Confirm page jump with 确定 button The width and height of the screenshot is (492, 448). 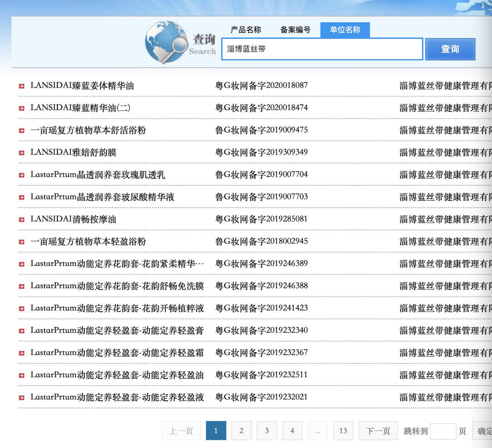pos(482,431)
